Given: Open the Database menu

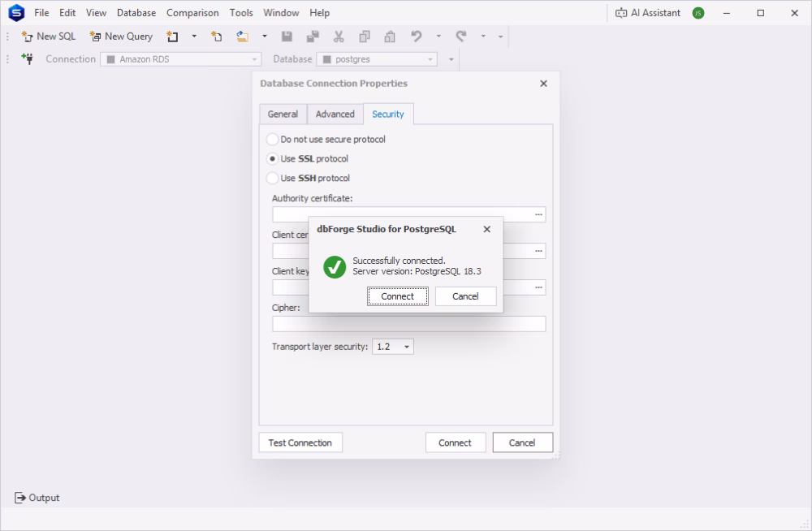Looking at the screenshot, I should (136, 12).
